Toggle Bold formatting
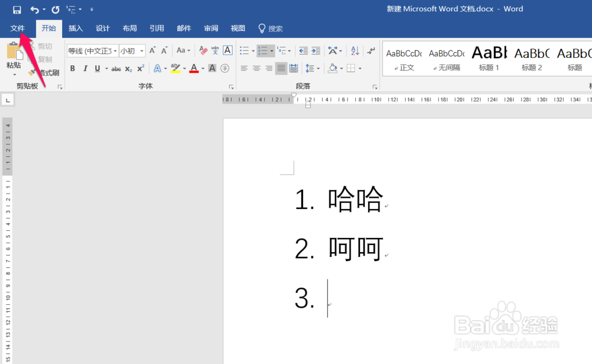The width and height of the screenshot is (592, 364). tap(72, 68)
